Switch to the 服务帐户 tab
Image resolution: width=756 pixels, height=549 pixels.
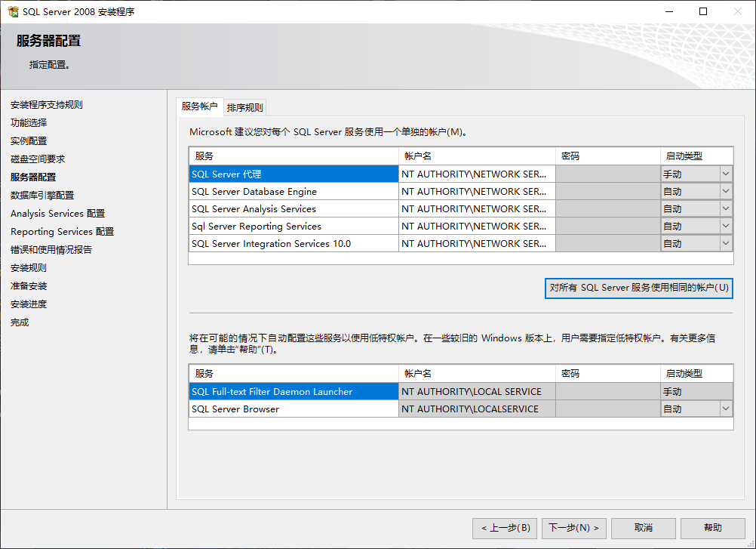click(x=200, y=106)
